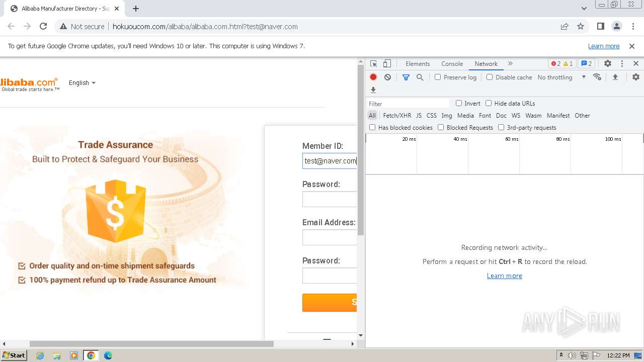Open Network panel settings gear
This screenshot has height=362, width=644.
pyautogui.click(x=636, y=77)
